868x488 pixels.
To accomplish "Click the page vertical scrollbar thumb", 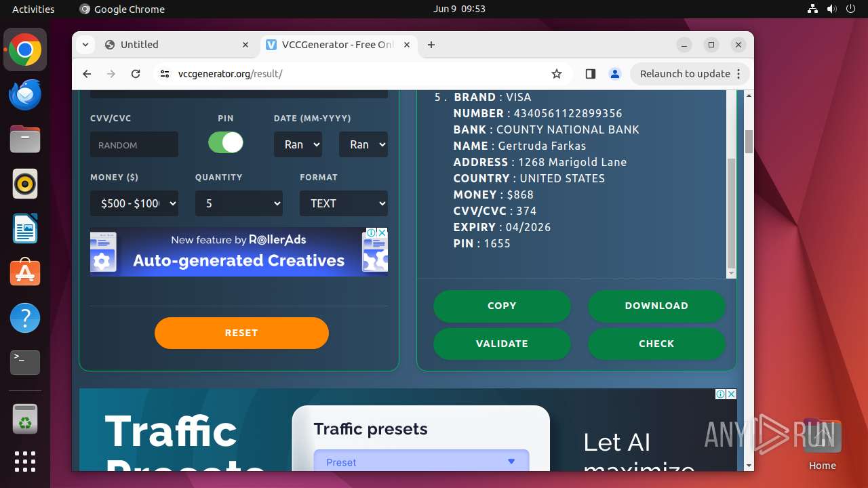I will (x=749, y=141).
